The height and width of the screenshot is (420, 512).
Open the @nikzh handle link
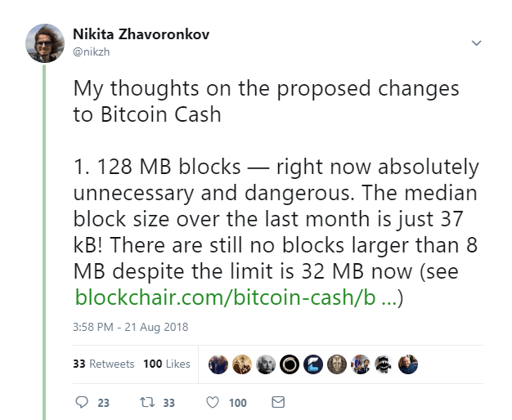click(x=92, y=51)
